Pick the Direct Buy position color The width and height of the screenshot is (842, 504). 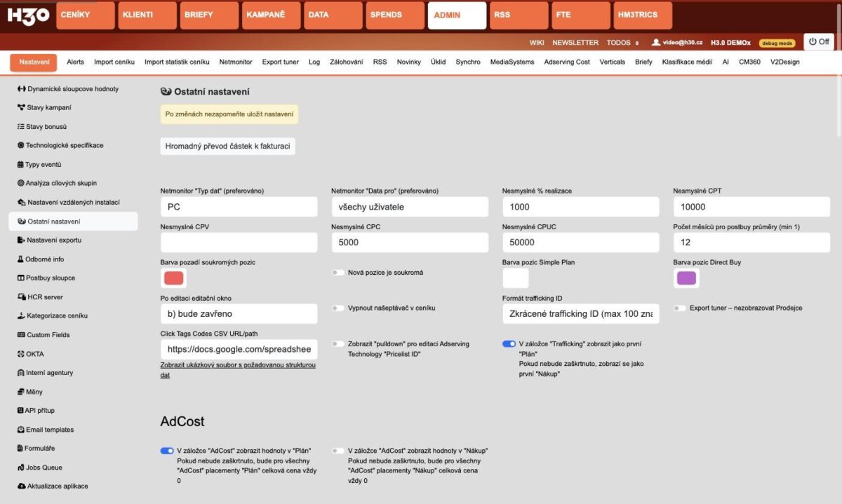coord(686,278)
